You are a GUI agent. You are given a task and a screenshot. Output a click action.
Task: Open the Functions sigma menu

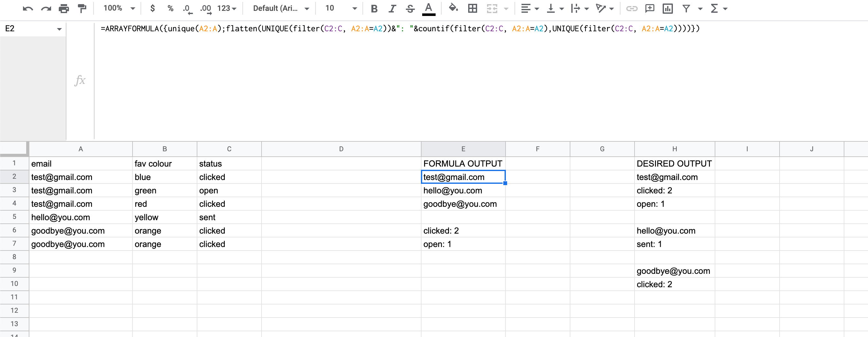(719, 8)
